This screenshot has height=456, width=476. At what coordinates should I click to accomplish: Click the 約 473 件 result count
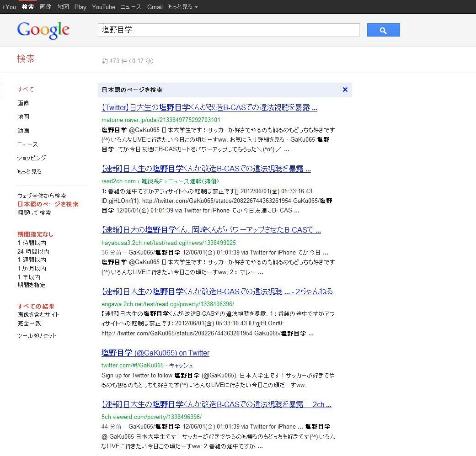tap(128, 61)
